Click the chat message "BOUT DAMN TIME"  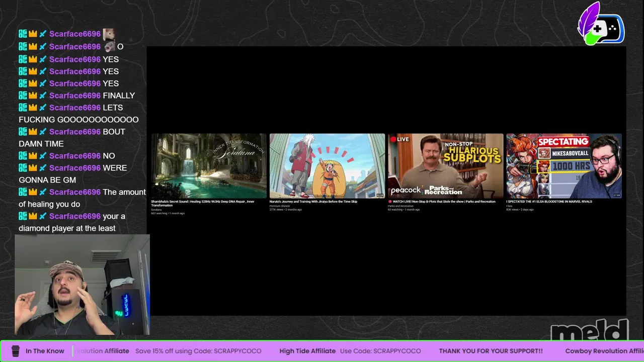point(72,138)
